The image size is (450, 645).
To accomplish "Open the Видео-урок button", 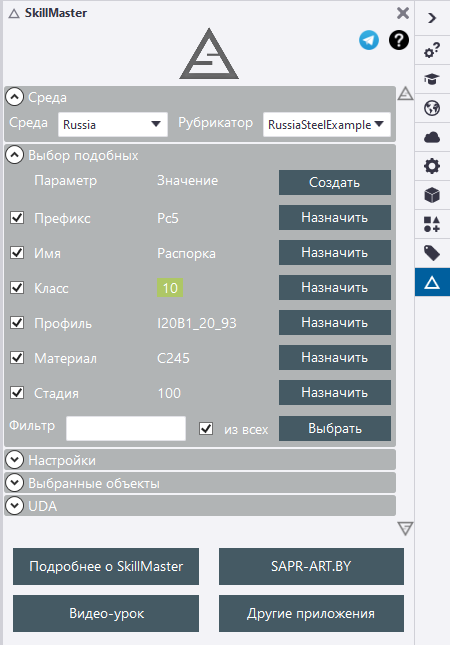I will tap(106, 613).
